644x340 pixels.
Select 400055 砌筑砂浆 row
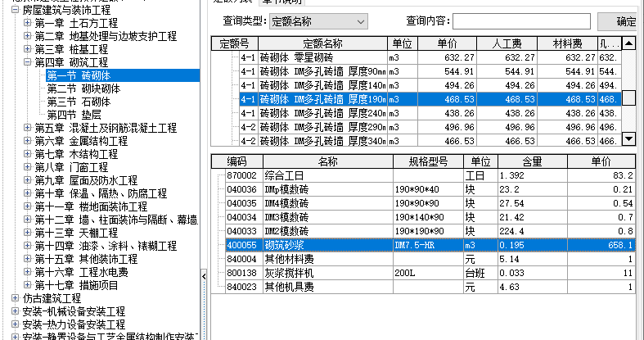click(430, 246)
